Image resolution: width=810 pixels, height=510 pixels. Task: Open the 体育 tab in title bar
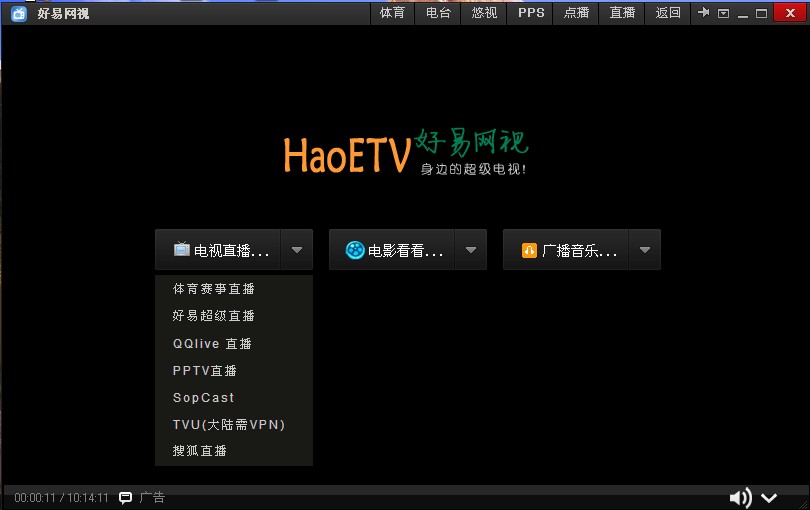pos(393,13)
